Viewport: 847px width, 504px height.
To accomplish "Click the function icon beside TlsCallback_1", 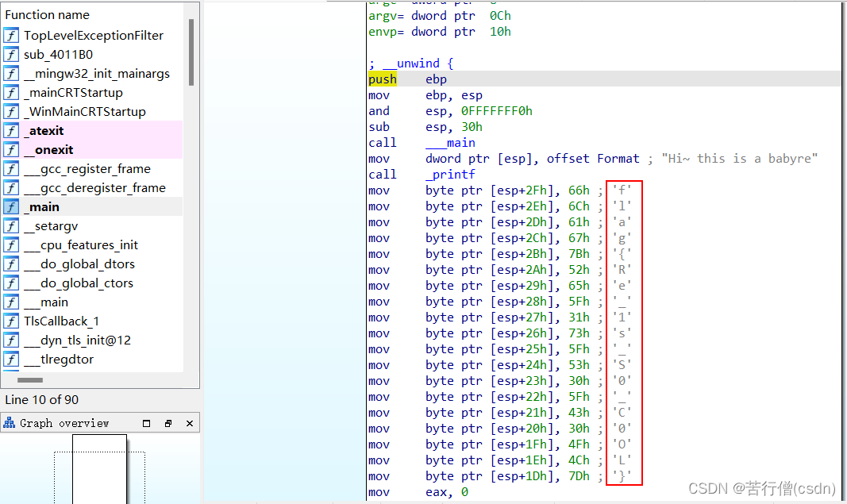I will [10, 321].
